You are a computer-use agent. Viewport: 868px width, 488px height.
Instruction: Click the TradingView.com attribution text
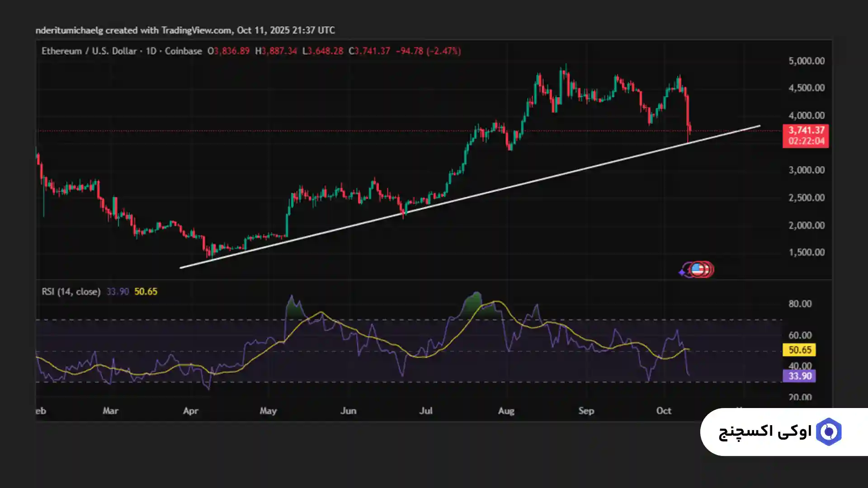[x=196, y=30]
